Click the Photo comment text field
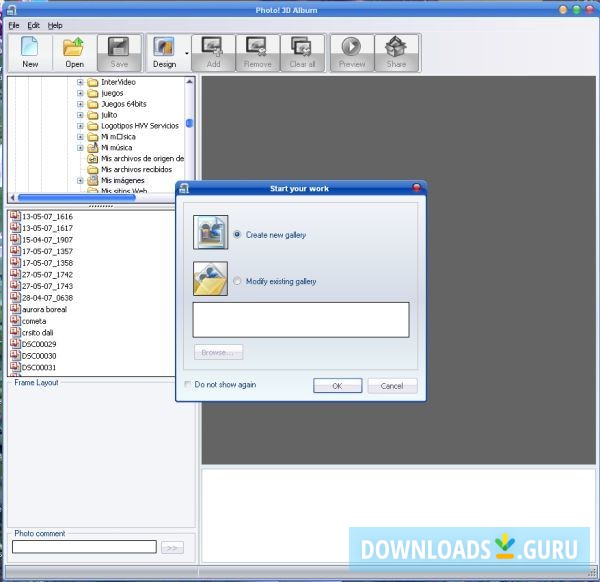This screenshot has height=582, width=600. tap(84, 547)
